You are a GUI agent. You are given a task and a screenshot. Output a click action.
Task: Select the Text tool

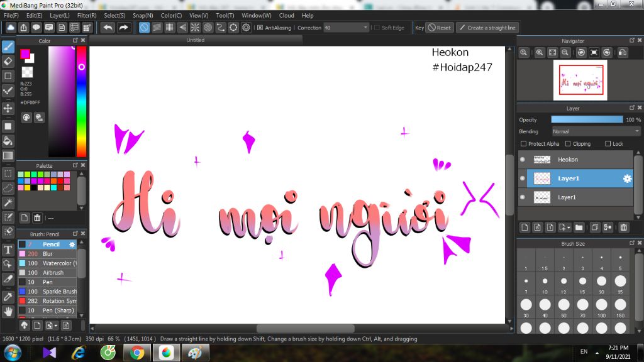tap(8, 250)
